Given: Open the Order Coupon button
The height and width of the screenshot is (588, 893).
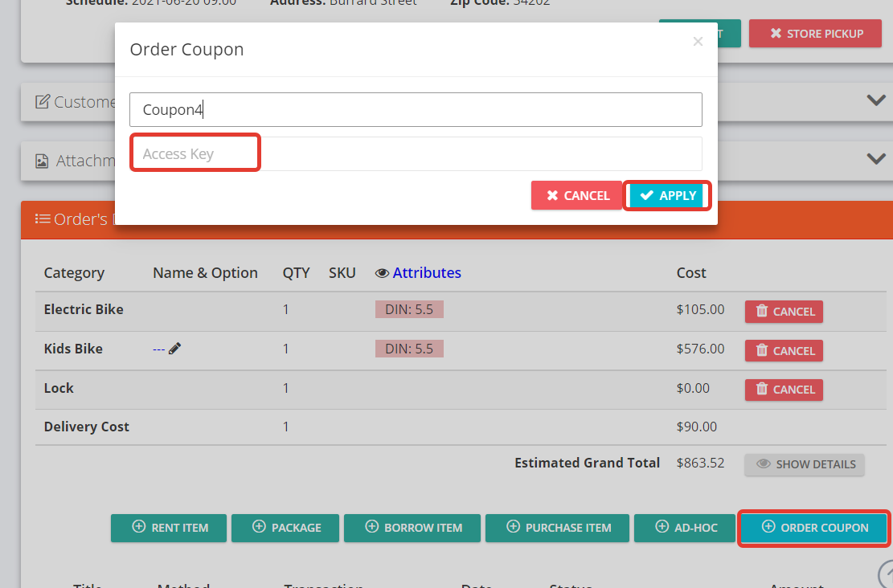Looking at the screenshot, I should 814,528.
